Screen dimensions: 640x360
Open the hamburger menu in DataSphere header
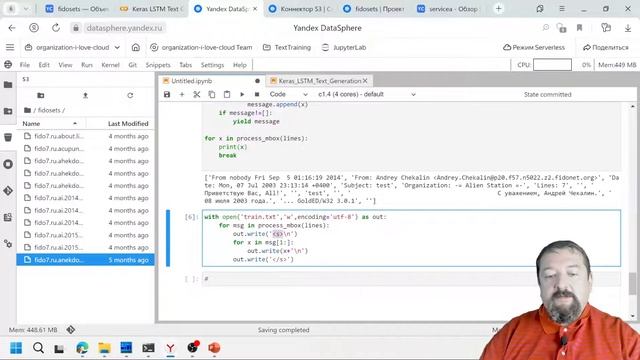[x=10, y=47]
